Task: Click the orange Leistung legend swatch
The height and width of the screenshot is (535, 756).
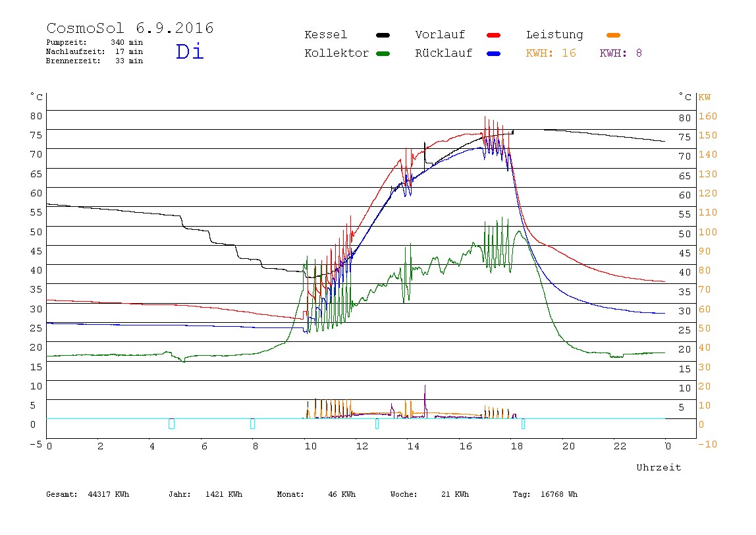Action: point(613,35)
